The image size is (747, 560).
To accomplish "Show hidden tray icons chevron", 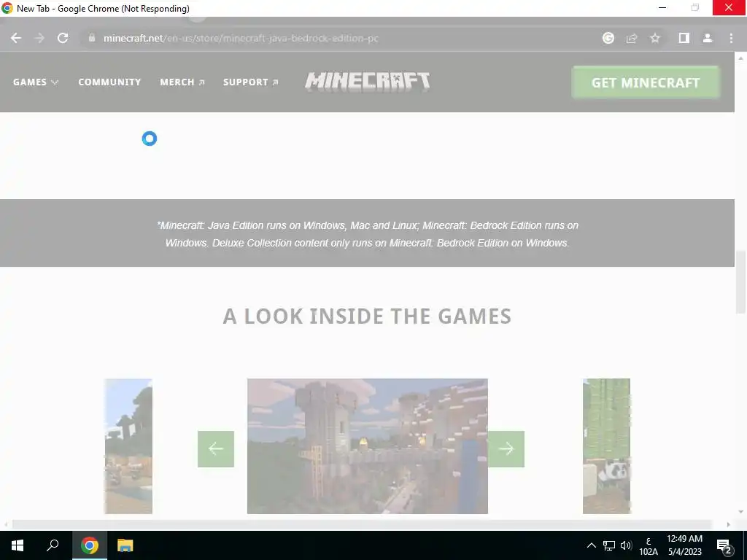I will coord(591,545).
